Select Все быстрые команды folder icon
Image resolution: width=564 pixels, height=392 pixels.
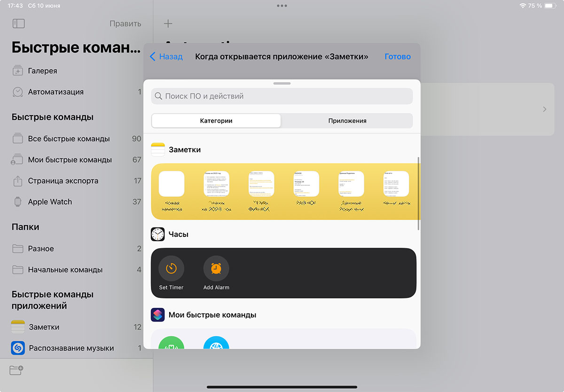pyautogui.click(x=17, y=139)
